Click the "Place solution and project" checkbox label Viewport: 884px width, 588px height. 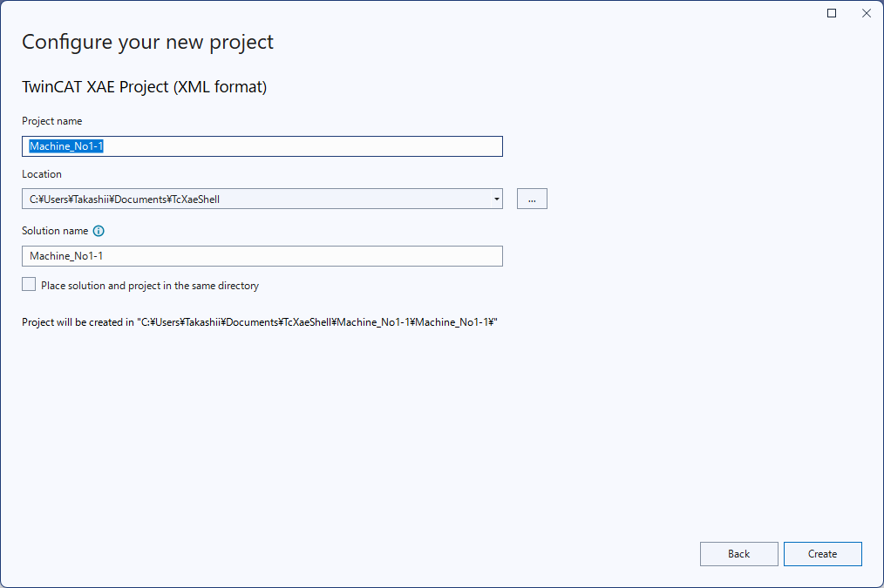(150, 286)
